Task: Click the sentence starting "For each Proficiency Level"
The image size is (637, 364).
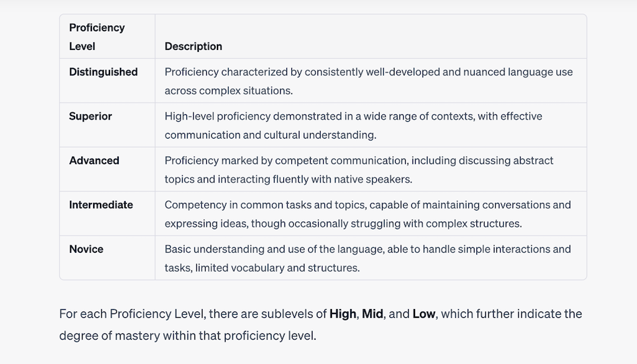Action: pos(321,325)
